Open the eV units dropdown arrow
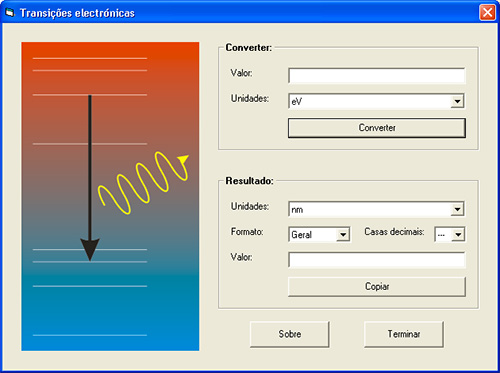This screenshot has height=373, width=500. click(457, 101)
